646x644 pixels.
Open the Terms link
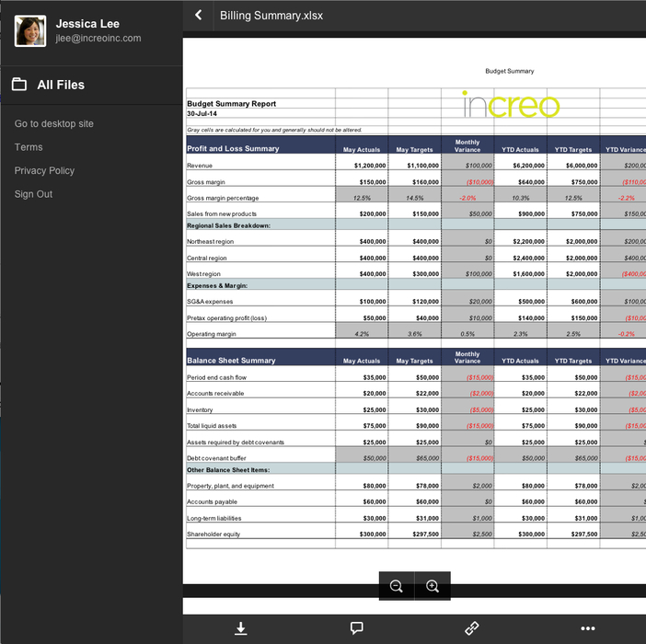29,147
